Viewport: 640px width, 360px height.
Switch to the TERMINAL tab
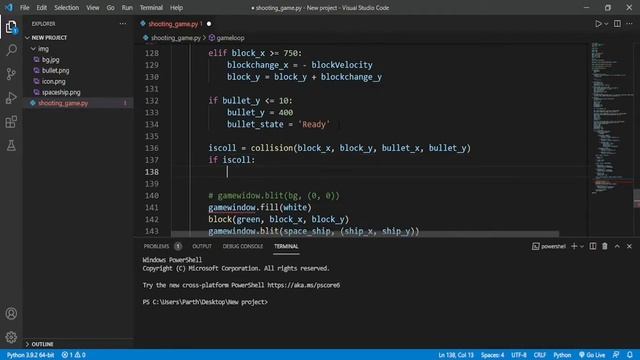286,246
